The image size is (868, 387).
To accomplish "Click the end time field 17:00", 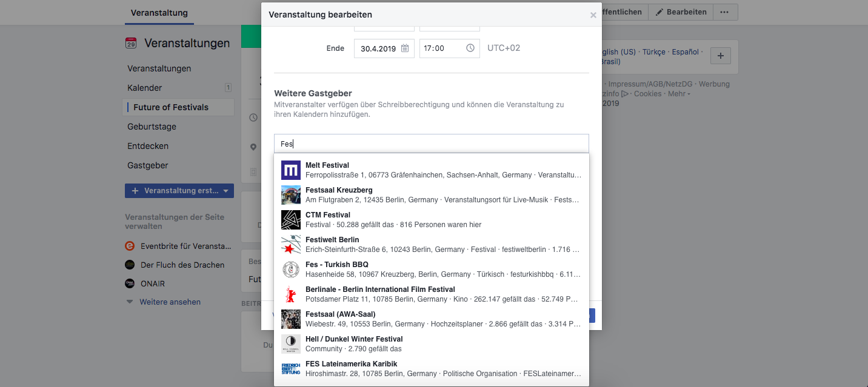I will click(x=450, y=48).
